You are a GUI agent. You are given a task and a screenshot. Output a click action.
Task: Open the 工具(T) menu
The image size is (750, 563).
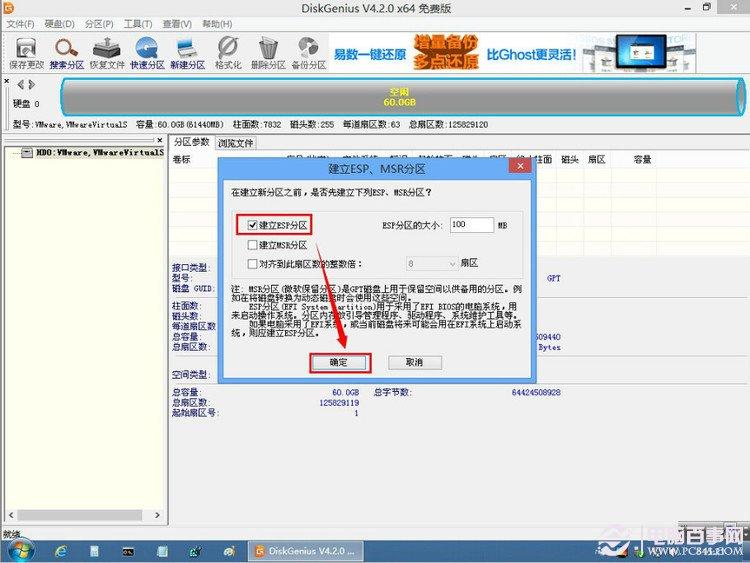click(138, 24)
